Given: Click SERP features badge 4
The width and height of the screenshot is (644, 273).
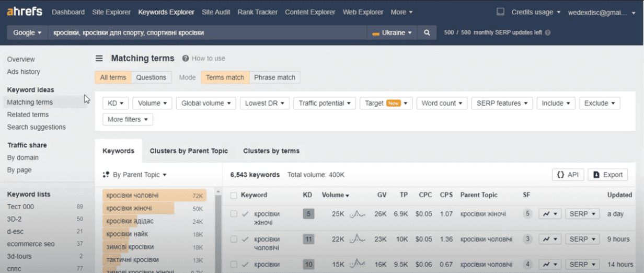Looking at the screenshot, I should pyautogui.click(x=528, y=264).
